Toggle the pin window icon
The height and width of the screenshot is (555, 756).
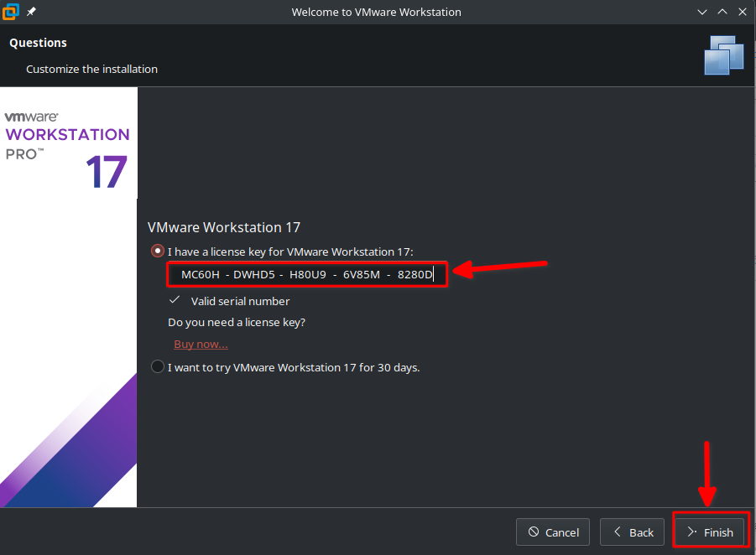click(x=32, y=12)
